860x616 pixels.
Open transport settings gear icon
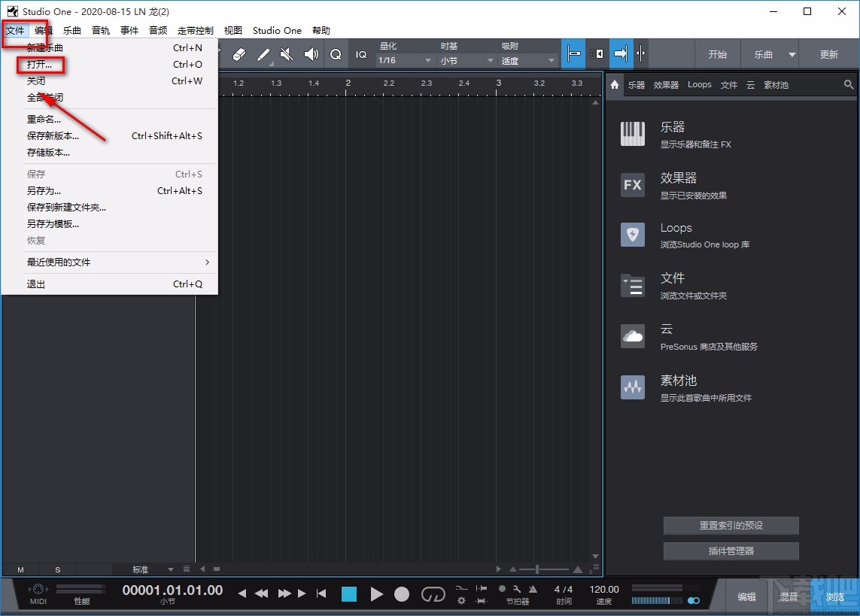461,601
